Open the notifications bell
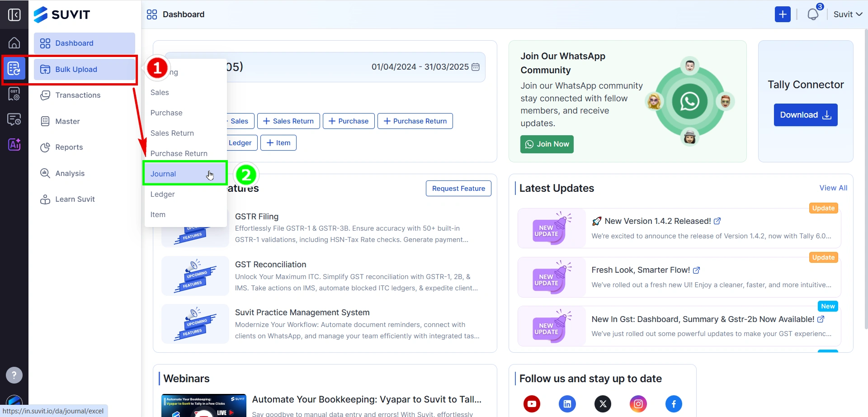This screenshot has height=417, width=868. click(813, 14)
